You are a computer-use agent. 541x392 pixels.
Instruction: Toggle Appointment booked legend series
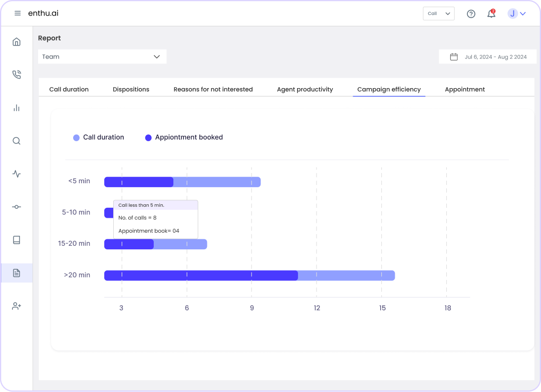coord(184,137)
